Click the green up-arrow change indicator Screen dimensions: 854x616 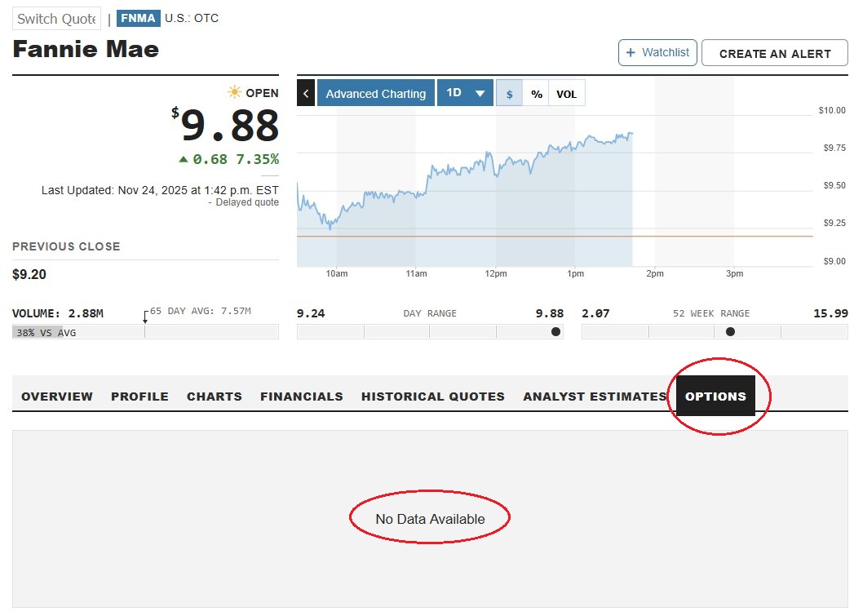click(x=184, y=160)
